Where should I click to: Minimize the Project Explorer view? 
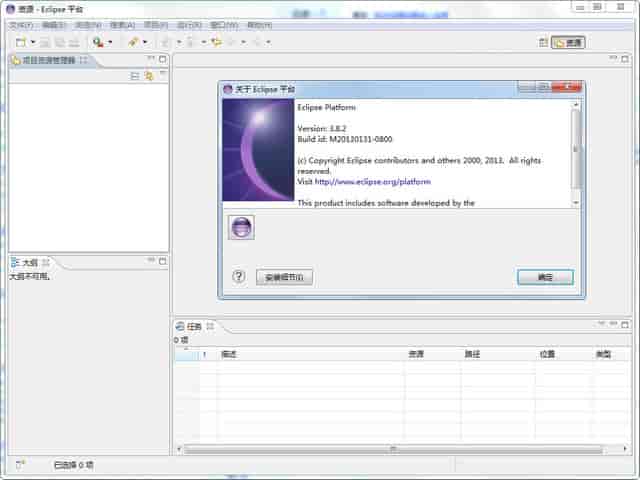click(x=151, y=59)
